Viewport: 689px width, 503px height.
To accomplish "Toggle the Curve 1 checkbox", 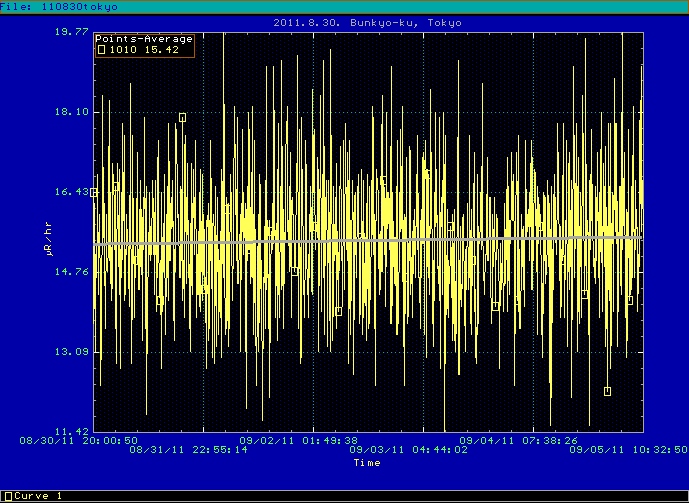I will tap(8, 496).
